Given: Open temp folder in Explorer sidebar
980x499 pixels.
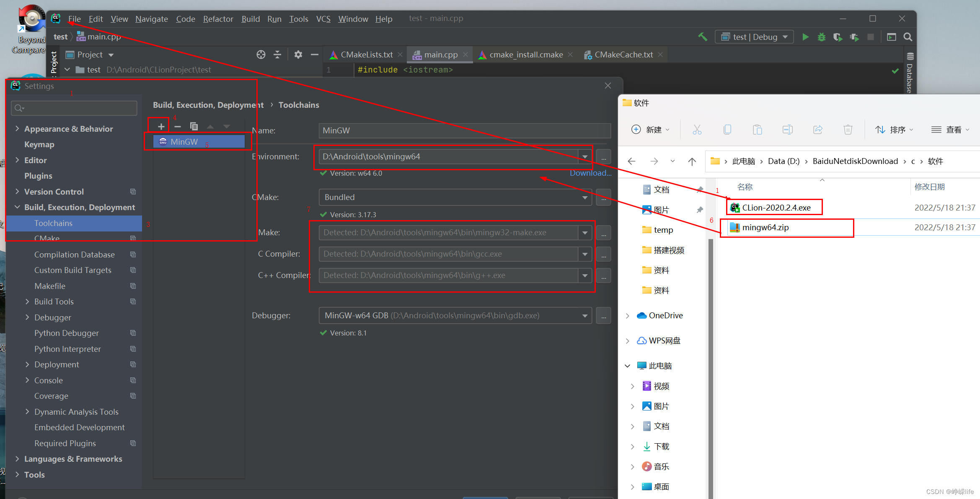Looking at the screenshot, I should [x=663, y=230].
